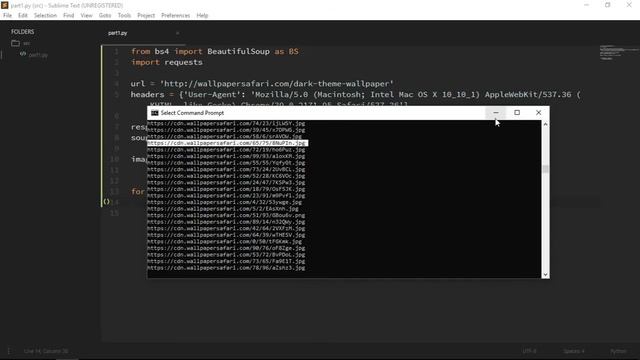Open the Preferences menu
Viewport: 640px width, 360px height.
(x=176, y=16)
